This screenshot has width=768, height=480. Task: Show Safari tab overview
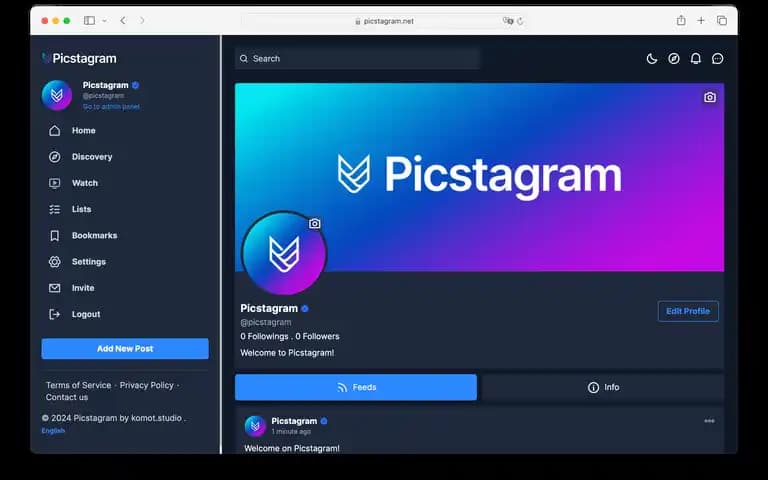pos(721,21)
